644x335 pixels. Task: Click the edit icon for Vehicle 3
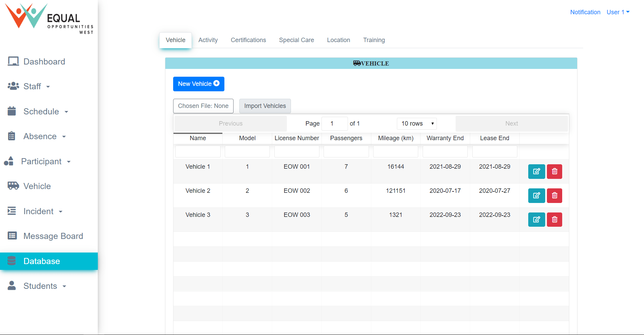pyautogui.click(x=536, y=220)
